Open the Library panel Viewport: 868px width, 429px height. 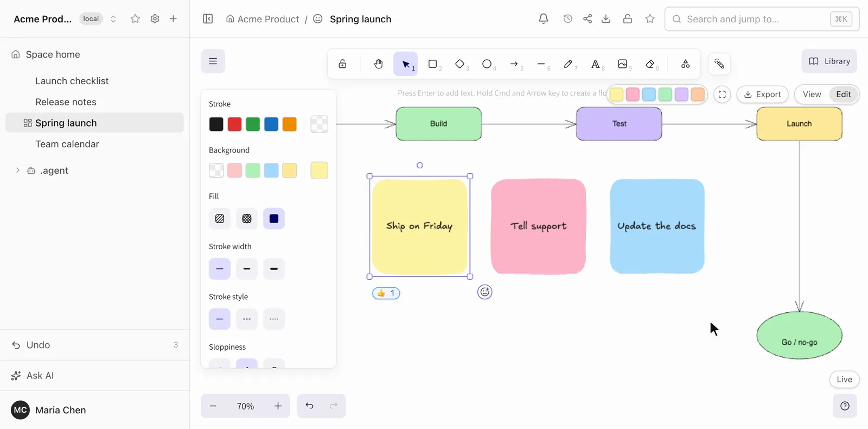(829, 61)
